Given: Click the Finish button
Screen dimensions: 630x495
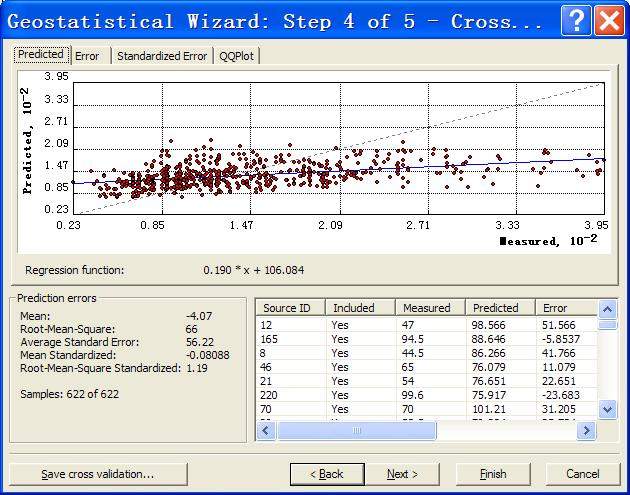Looking at the screenshot, I should click(493, 474).
